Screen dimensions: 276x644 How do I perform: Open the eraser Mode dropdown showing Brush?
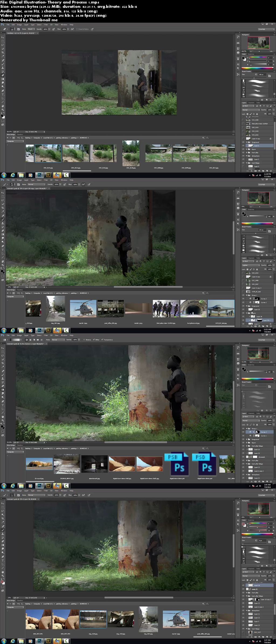pos(31,29)
